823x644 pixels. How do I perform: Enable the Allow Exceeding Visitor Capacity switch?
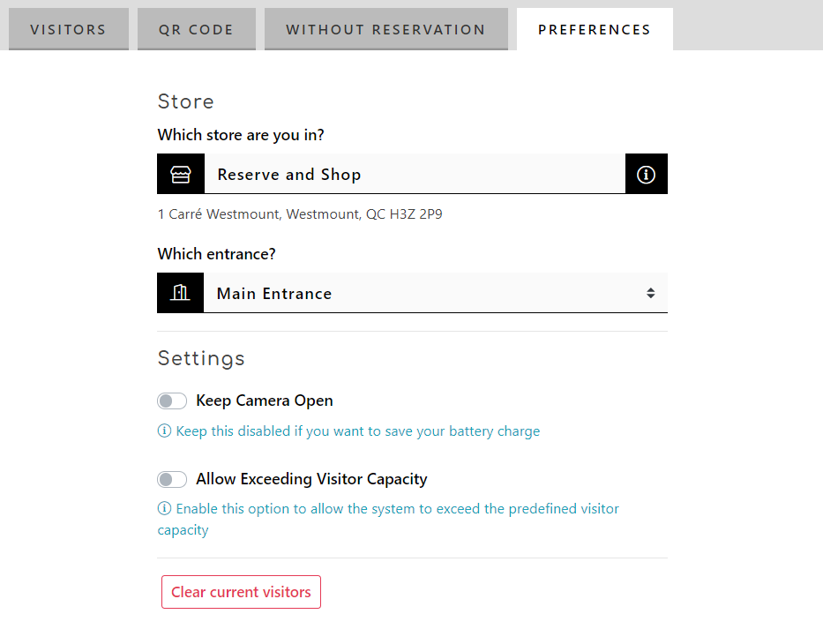pos(172,479)
